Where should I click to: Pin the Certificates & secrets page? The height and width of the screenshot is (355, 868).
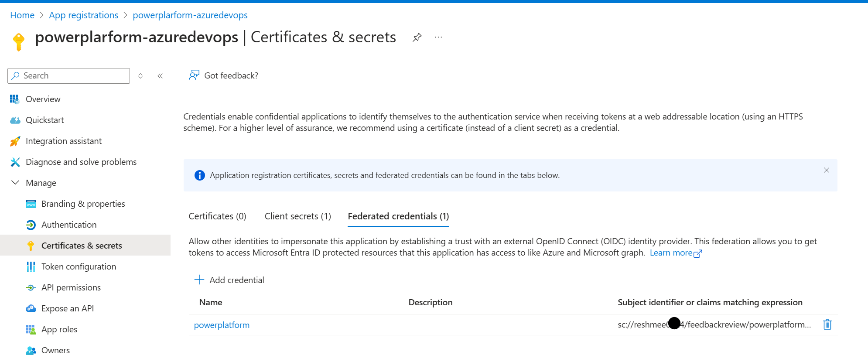[x=417, y=38]
